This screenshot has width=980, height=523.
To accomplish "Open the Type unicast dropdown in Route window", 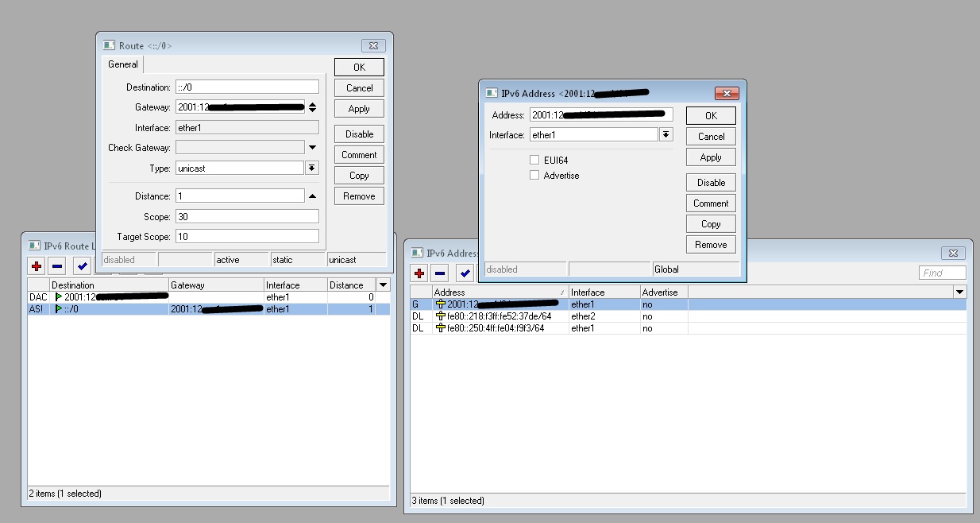I will tap(312, 168).
